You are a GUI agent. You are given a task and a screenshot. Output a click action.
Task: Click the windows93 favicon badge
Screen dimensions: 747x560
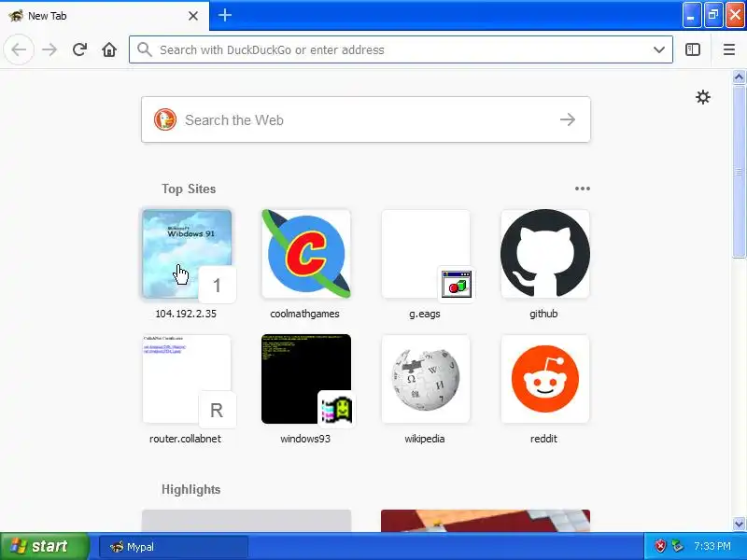[336, 410]
